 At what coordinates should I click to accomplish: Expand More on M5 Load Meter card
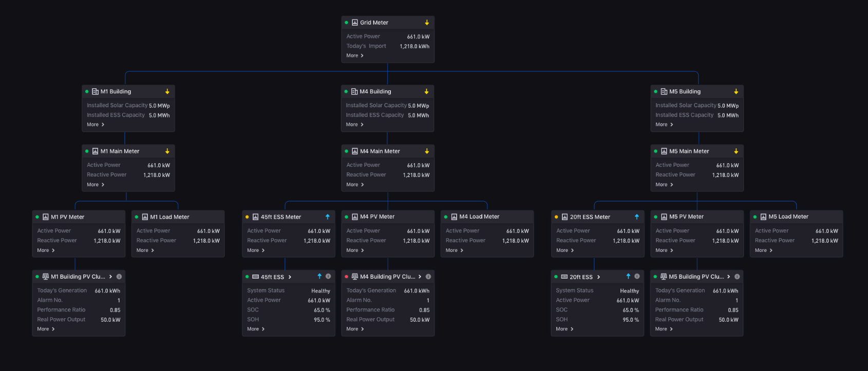pos(764,250)
